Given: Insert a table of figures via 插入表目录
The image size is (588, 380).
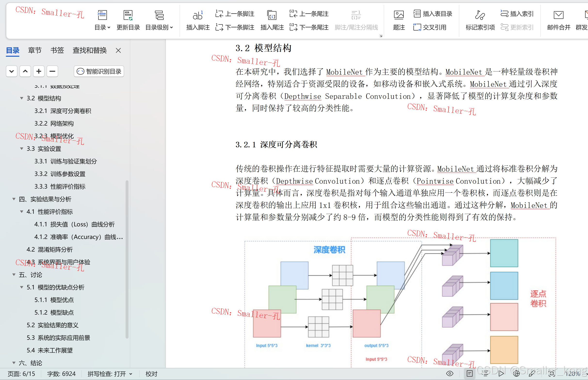Looking at the screenshot, I should [433, 14].
